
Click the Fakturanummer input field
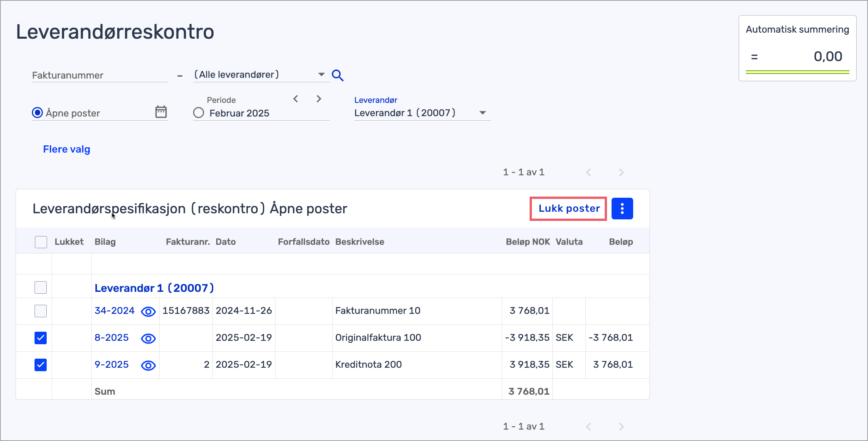pos(100,75)
